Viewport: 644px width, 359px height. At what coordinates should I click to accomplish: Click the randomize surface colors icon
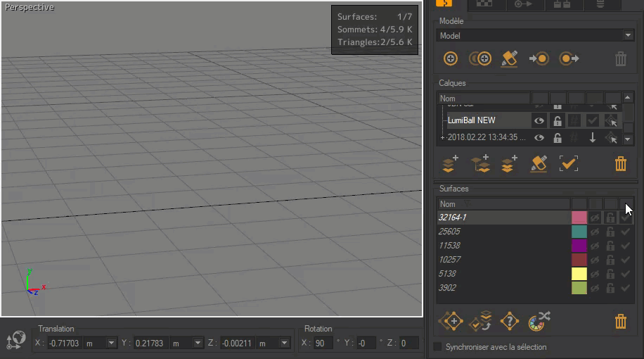539,321
